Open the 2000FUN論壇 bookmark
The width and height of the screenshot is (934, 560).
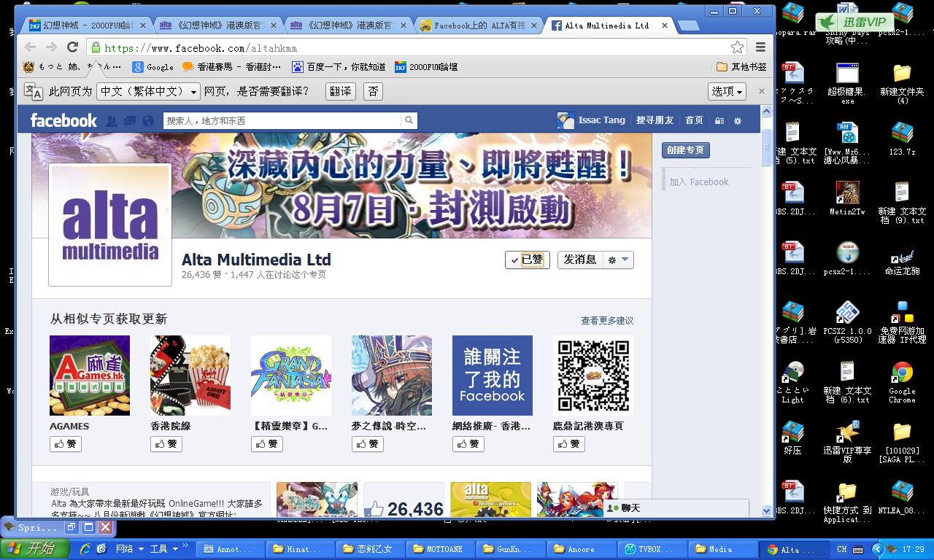pyautogui.click(x=426, y=67)
